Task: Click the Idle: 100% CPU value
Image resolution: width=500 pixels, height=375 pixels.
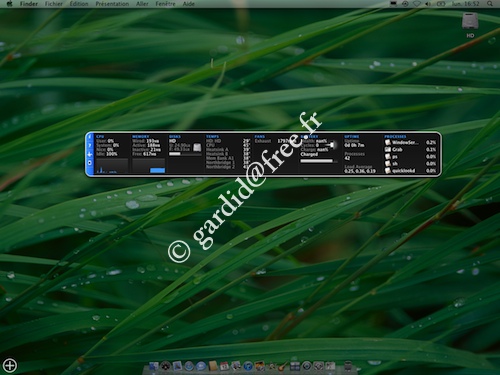Action: [x=107, y=154]
